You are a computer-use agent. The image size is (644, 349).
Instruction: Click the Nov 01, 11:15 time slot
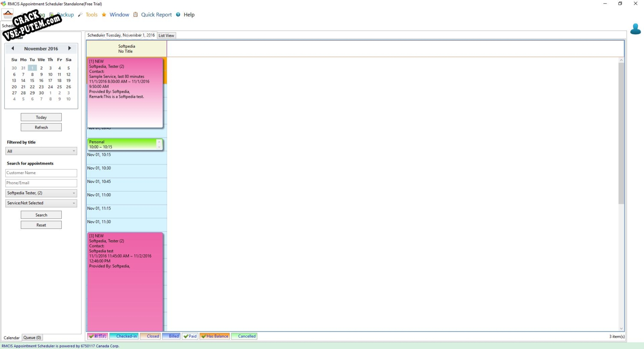click(126, 212)
